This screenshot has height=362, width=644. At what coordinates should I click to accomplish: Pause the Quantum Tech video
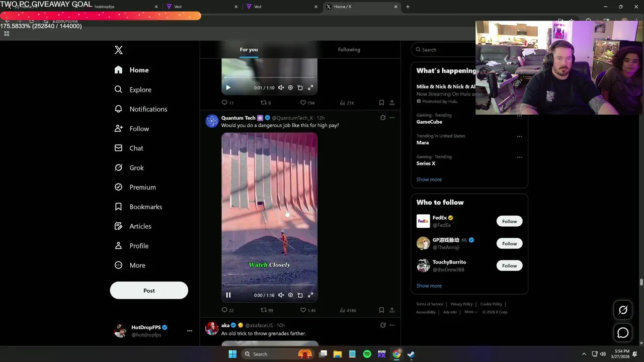[228, 295]
